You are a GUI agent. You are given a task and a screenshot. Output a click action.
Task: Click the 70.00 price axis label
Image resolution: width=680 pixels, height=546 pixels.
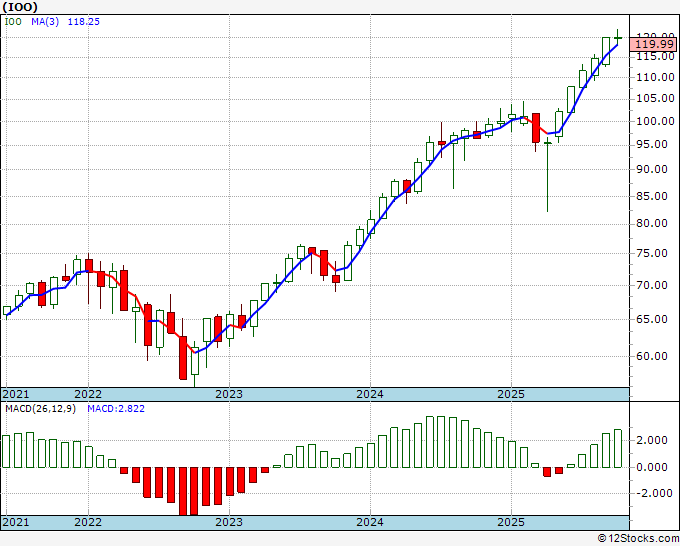point(652,285)
